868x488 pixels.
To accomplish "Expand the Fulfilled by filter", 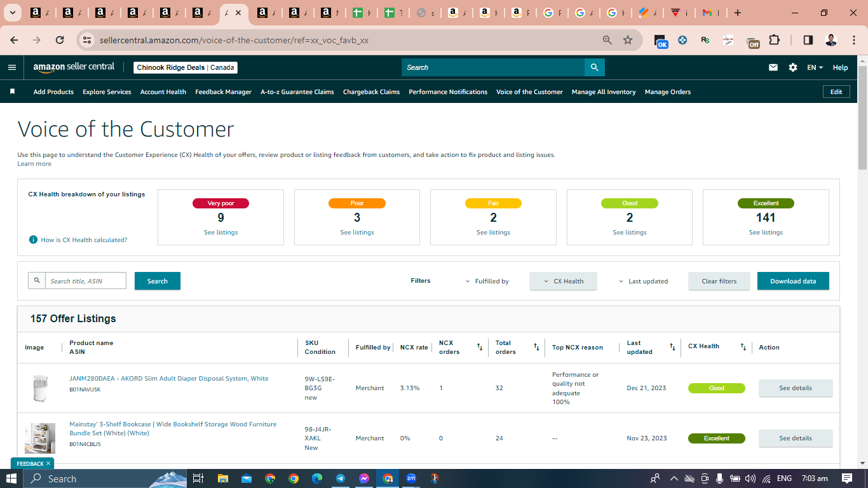I will point(487,281).
